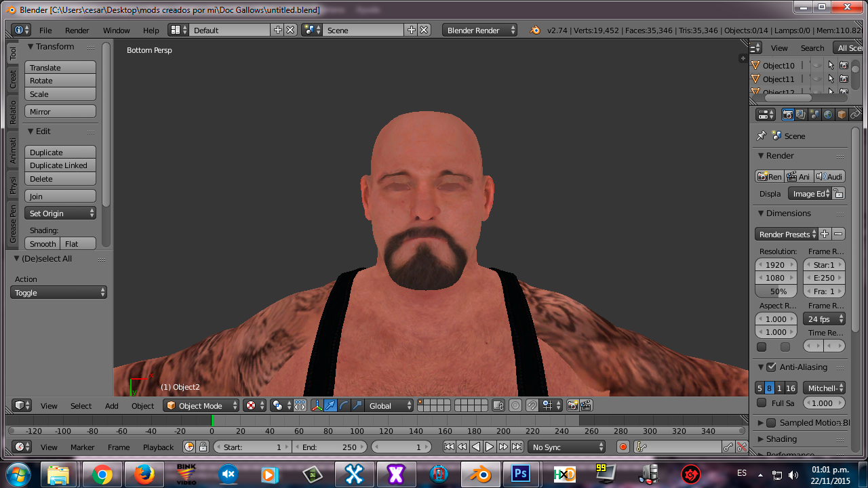Image resolution: width=868 pixels, height=488 pixels.
Task: Toggle the Anti-Aliasing checkbox
Action: 771,367
